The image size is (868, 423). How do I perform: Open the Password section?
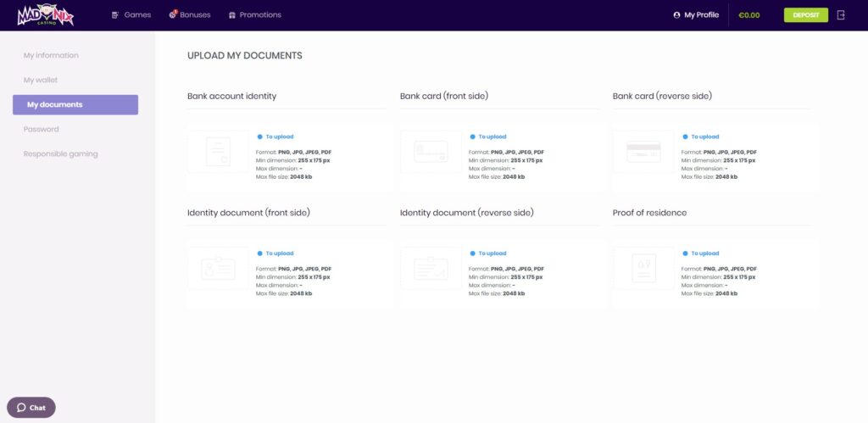point(41,129)
